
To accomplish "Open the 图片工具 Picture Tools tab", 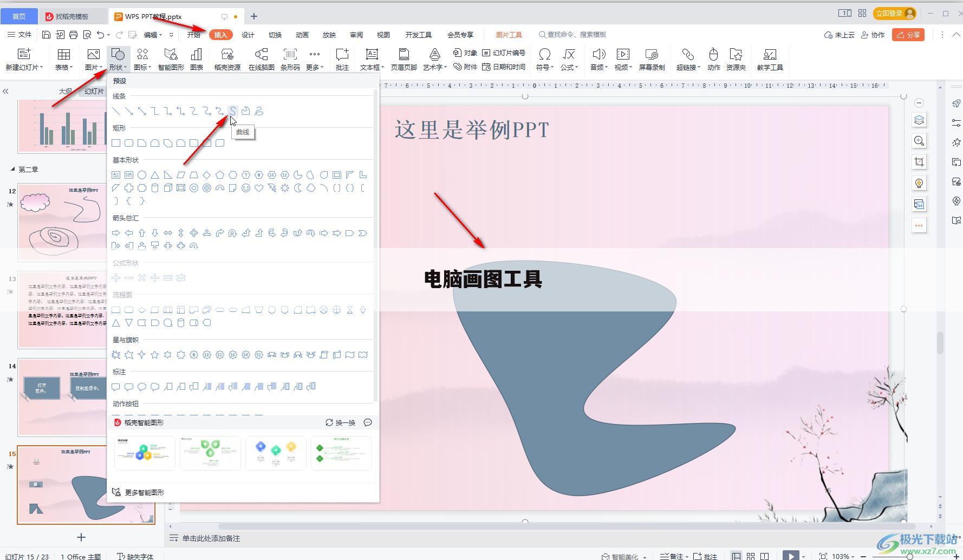I will tap(509, 35).
